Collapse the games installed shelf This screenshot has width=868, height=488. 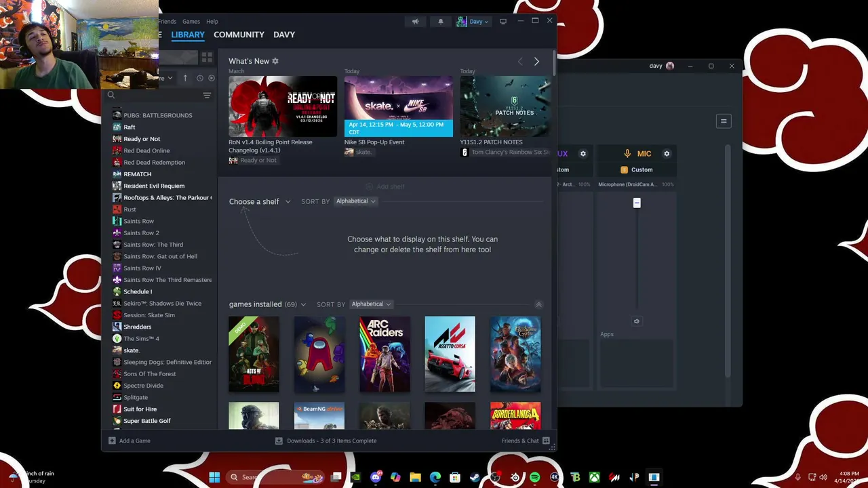point(539,305)
